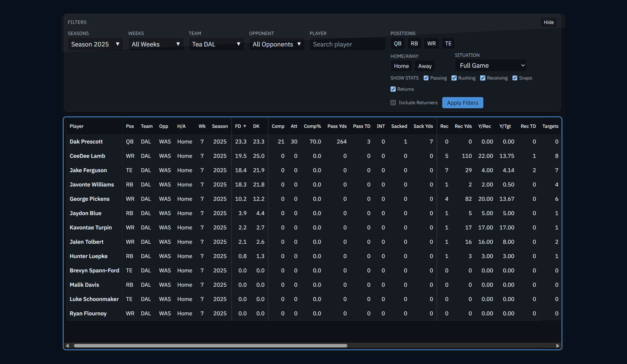Sort by the Player column header
Image resolution: width=627 pixels, height=364 pixels.
pyautogui.click(x=77, y=126)
